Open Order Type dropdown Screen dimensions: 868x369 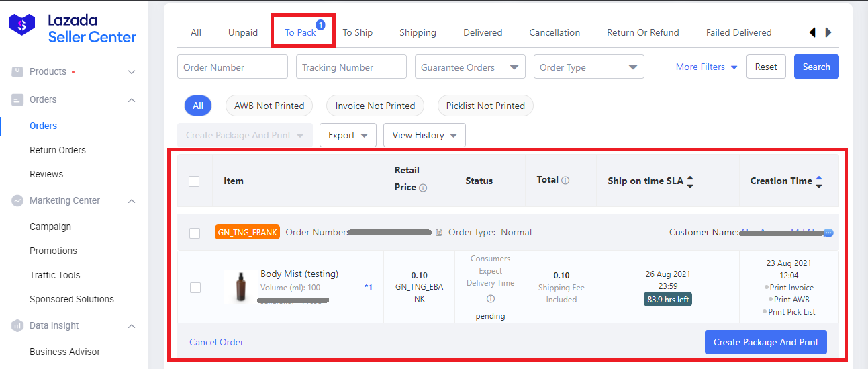click(589, 67)
